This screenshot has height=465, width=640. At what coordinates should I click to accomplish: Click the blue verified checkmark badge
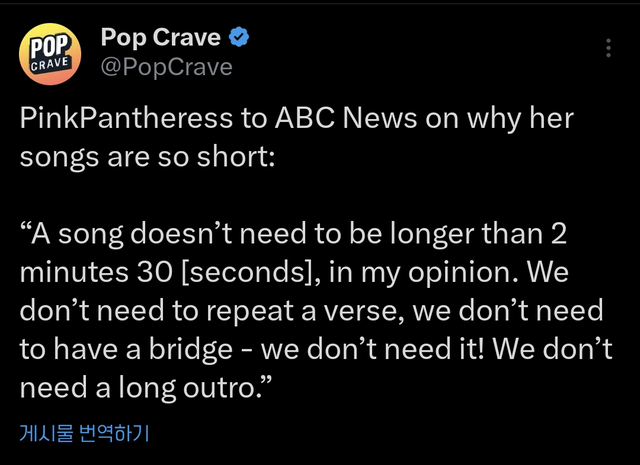[240, 38]
